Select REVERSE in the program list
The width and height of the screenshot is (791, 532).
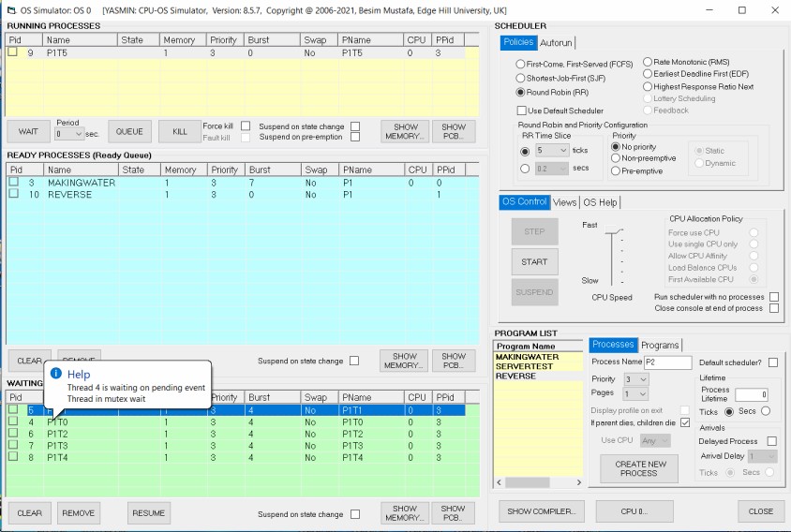(515, 377)
